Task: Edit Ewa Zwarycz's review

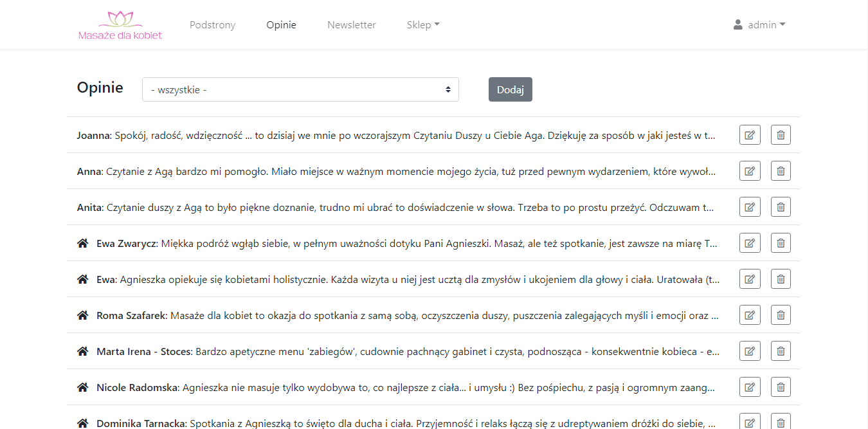Action: [750, 242]
